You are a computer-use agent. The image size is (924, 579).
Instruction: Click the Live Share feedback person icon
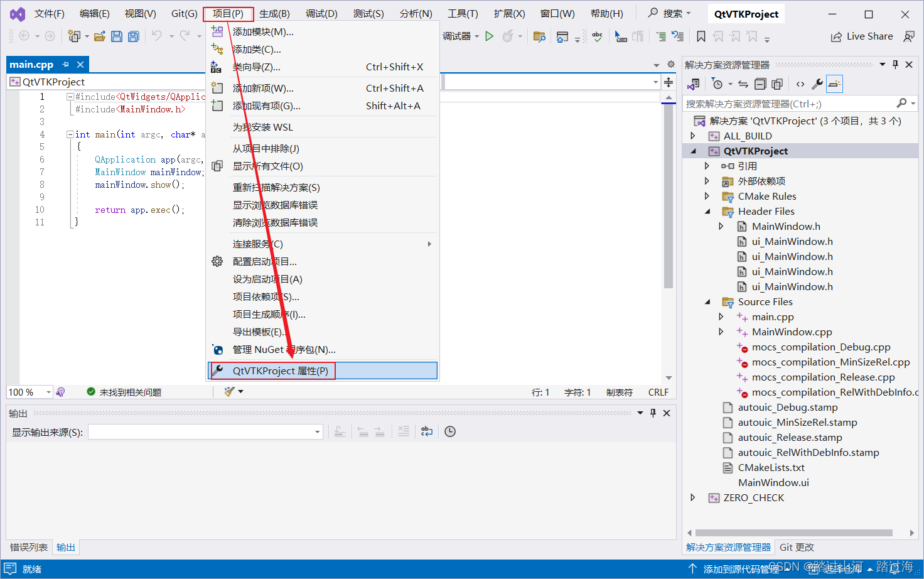click(x=909, y=36)
